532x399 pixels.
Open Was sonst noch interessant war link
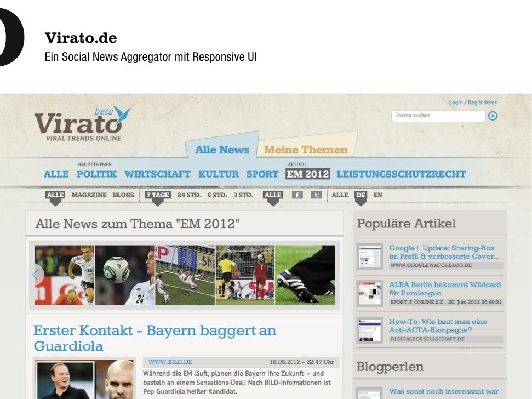click(444, 391)
